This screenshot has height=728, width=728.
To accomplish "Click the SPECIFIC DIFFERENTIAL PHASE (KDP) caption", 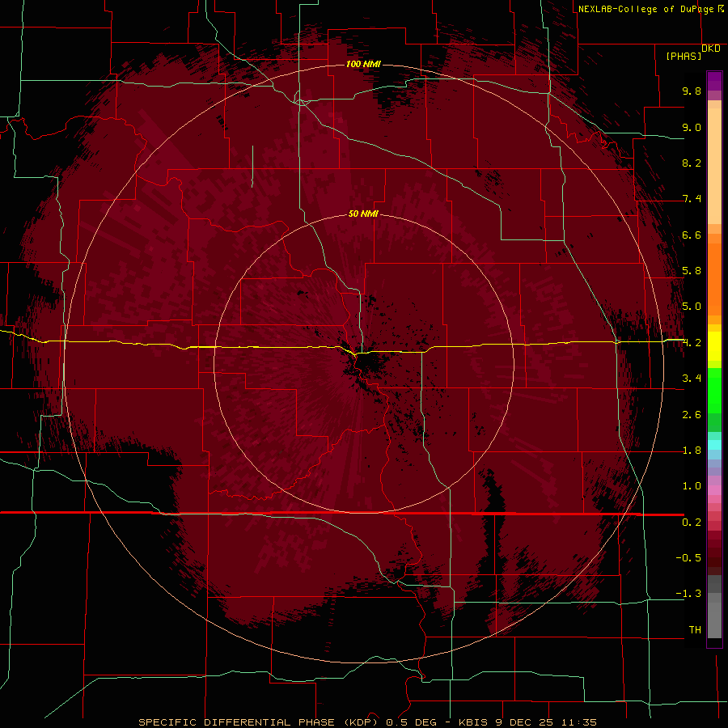I will (258, 722).
